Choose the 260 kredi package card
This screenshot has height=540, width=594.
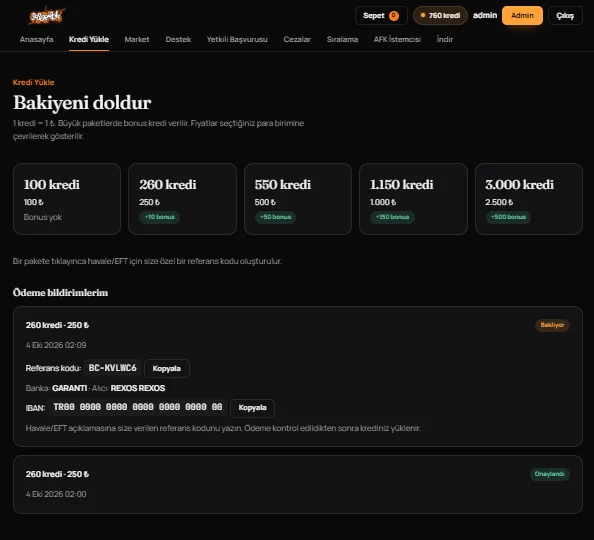(183, 199)
